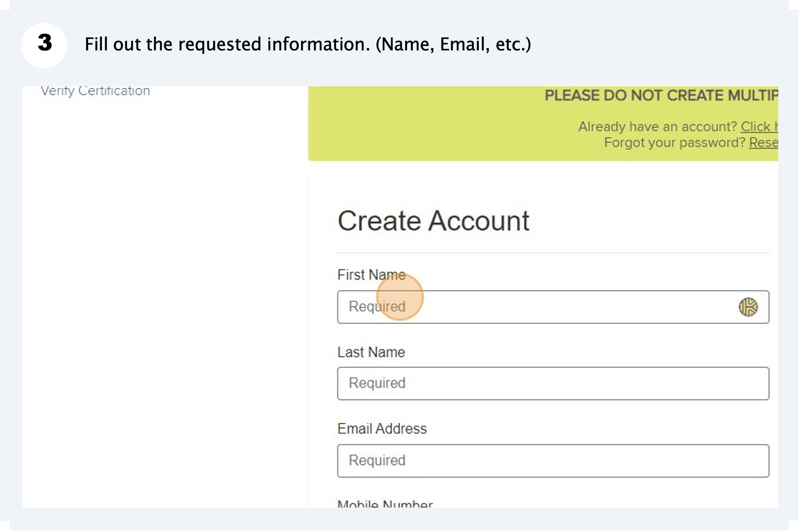This screenshot has width=801, height=532.
Task: Click the 'PLEASE DO NOT CREATE MULTIPLE' warning text
Action: click(660, 95)
